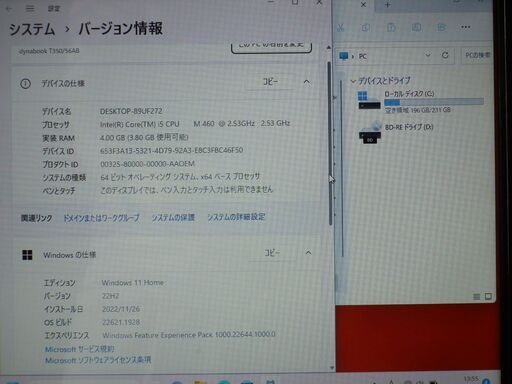
Task: Click the Copy icon in Explorer toolbar
Action: click(x=366, y=27)
